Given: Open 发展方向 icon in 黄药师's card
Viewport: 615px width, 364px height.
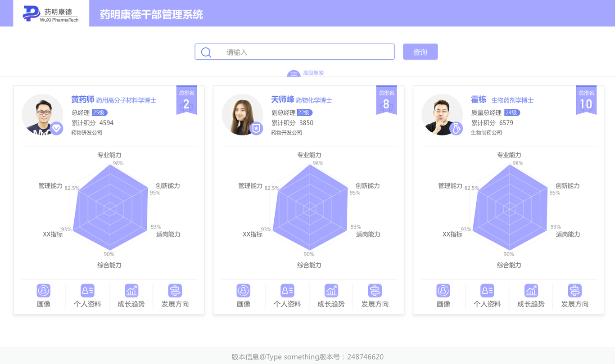Looking at the screenshot, I should (175, 290).
